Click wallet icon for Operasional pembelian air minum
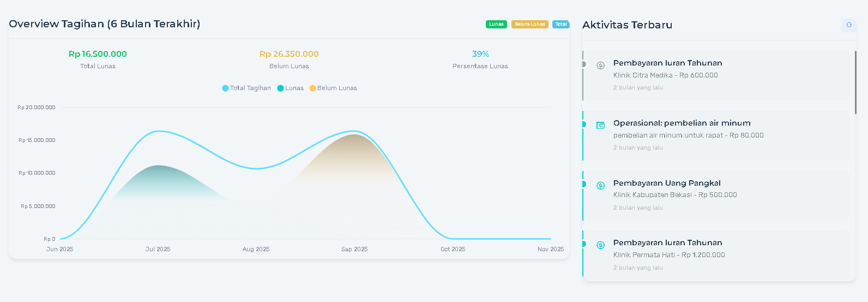Image resolution: width=868 pixels, height=302 pixels. [600, 125]
